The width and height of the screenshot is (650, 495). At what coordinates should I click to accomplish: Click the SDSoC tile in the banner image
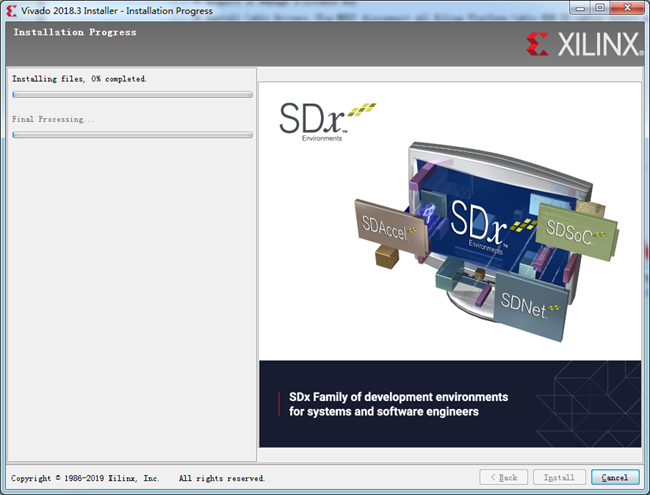(x=577, y=234)
